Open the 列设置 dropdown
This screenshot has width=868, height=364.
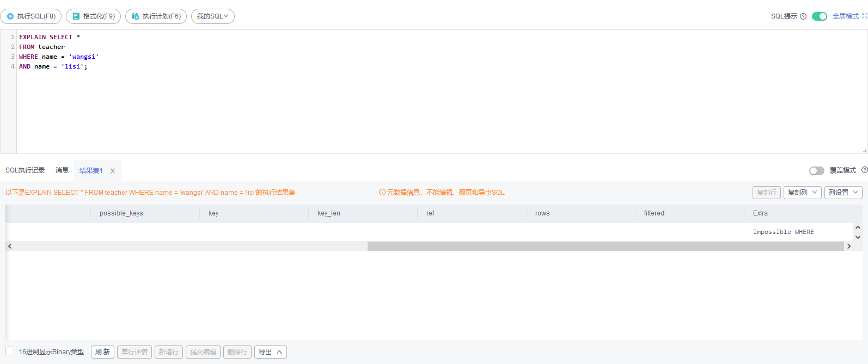[x=843, y=193]
